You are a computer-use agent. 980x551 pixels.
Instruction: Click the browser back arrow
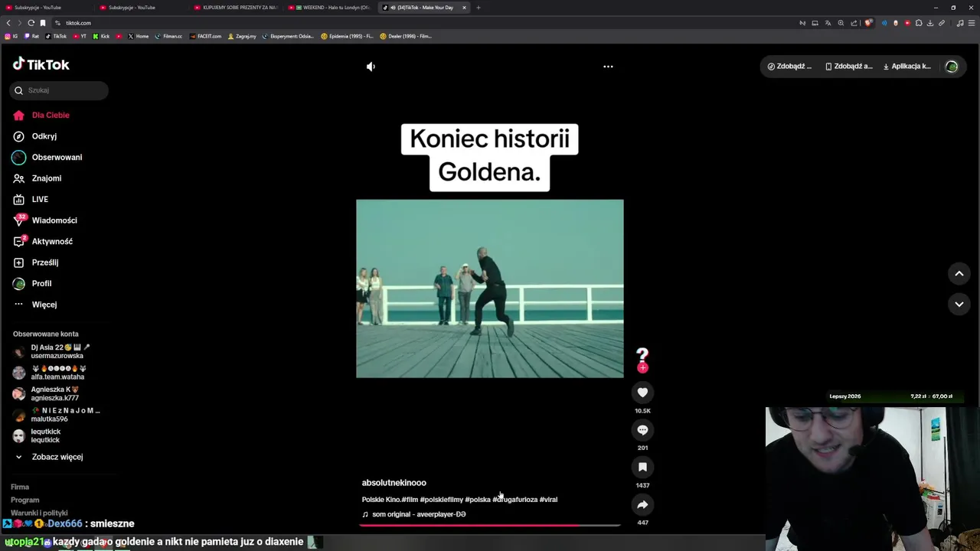[x=8, y=23]
